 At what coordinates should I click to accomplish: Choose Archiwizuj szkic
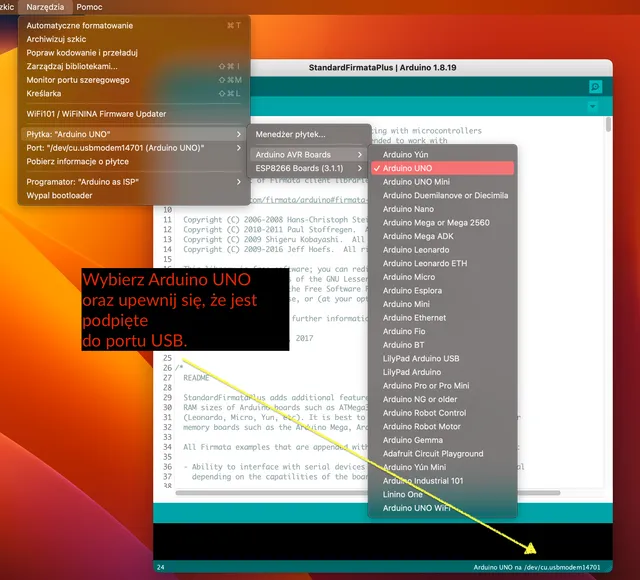click(134, 39)
